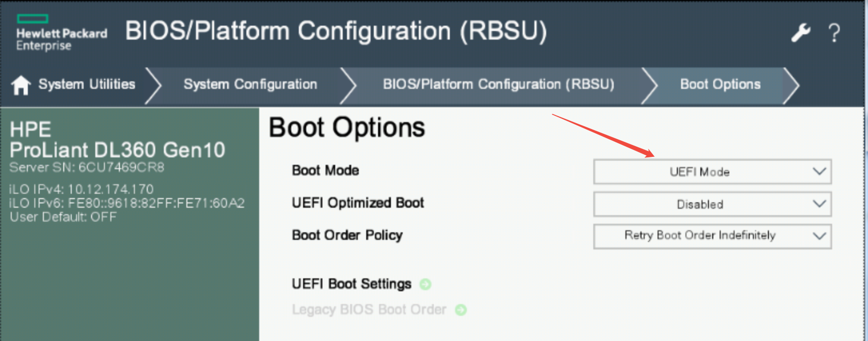The width and height of the screenshot is (868, 341).
Task: Expand the UEFI Optimized Boot dropdown
Action: tap(712, 204)
